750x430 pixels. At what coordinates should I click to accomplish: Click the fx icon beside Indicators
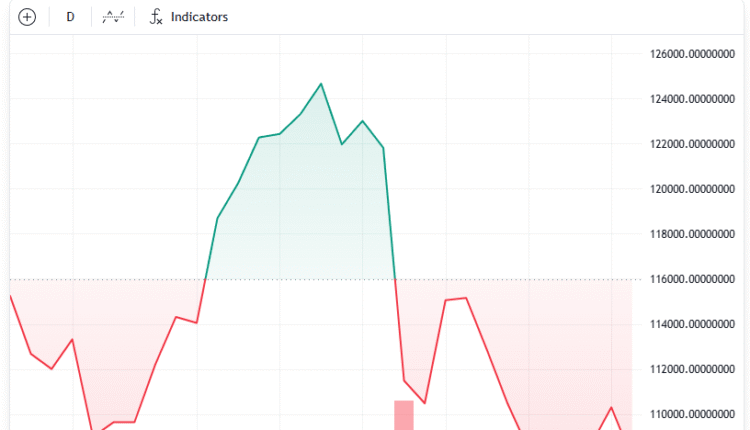[x=156, y=17]
